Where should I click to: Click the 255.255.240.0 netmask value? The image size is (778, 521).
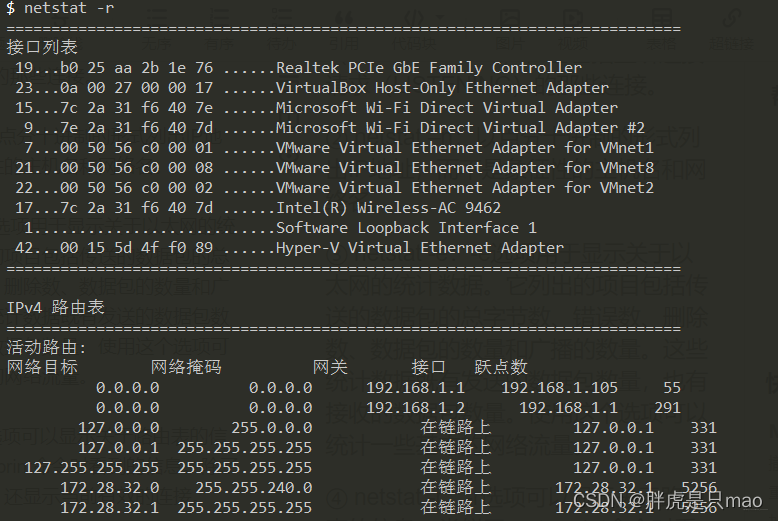point(253,487)
